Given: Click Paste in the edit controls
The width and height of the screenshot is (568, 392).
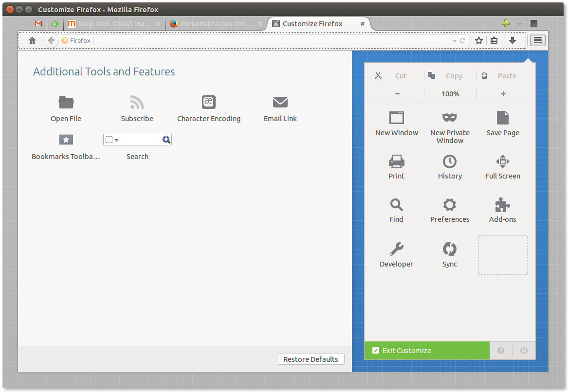Looking at the screenshot, I should coord(504,76).
